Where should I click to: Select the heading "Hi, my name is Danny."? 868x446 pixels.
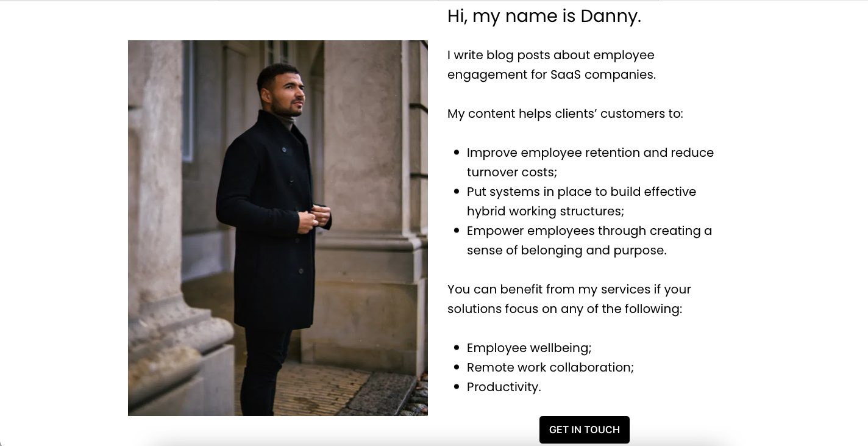(x=544, y=16)
